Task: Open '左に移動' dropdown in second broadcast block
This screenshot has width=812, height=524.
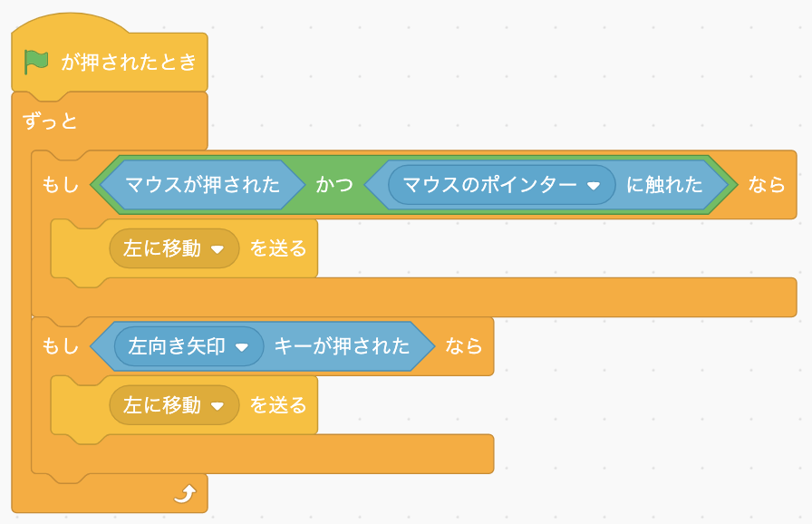Action: click(217, 406)
